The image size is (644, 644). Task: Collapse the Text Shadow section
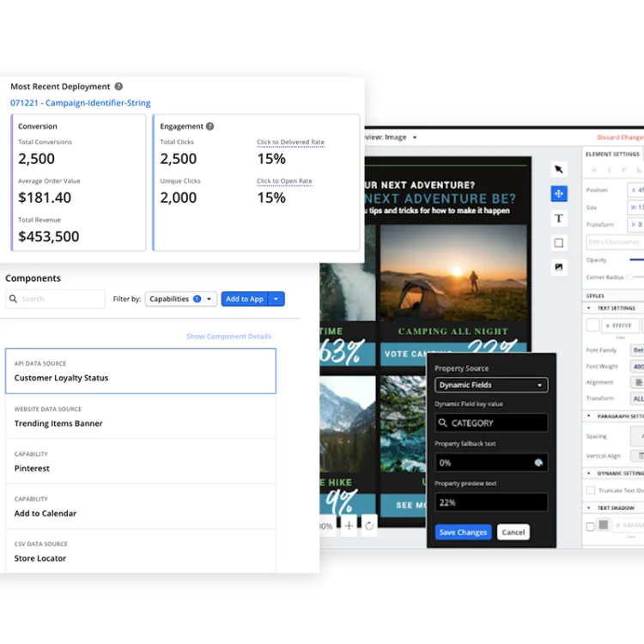click(588, 508)
